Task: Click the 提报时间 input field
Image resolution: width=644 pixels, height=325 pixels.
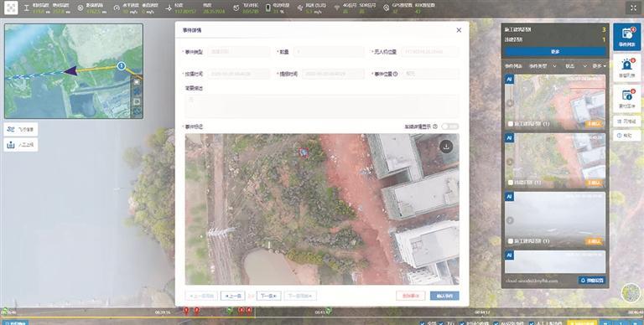Action: pos(333,74)
